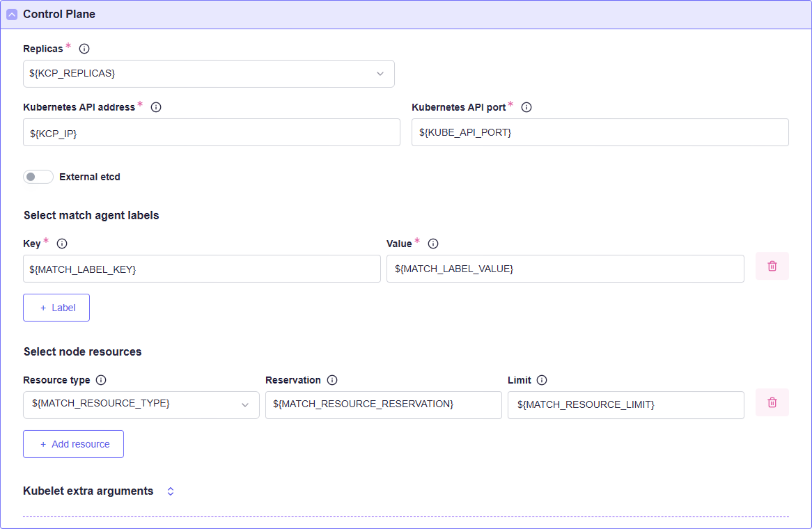Click the Reservation input field
Viewport: 812px width, 529px height.
[383, 405]
